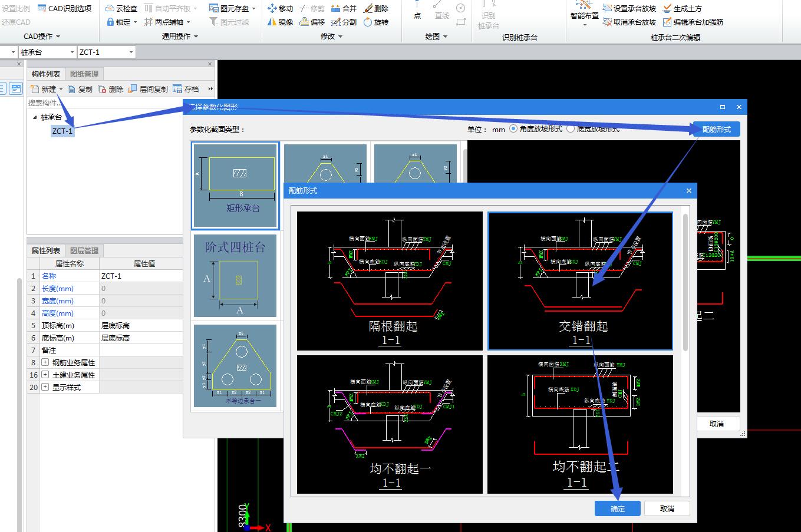
Task: Expand 钢筋业务属性 row
Action: coord(45,362)
